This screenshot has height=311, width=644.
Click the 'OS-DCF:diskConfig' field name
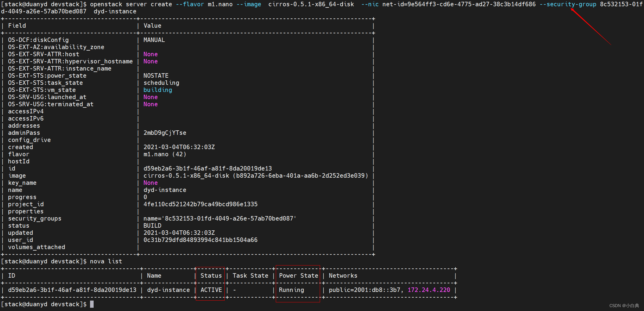coord(38,40)
